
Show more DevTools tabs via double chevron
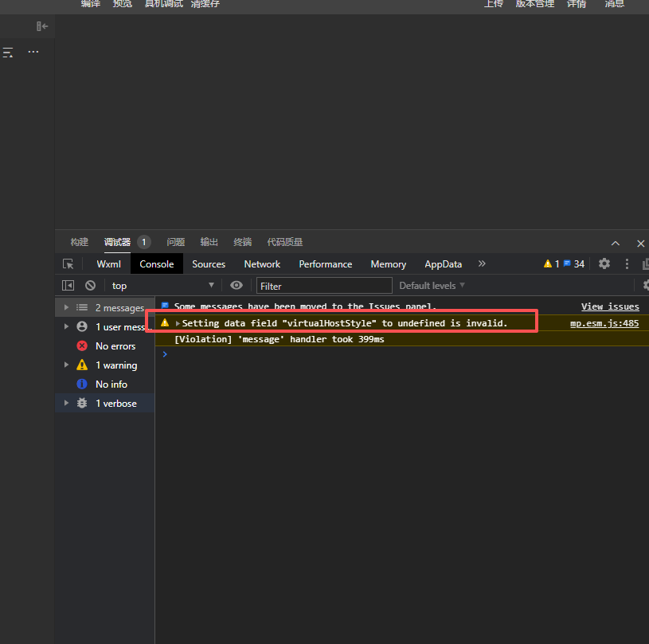point(482,263)
